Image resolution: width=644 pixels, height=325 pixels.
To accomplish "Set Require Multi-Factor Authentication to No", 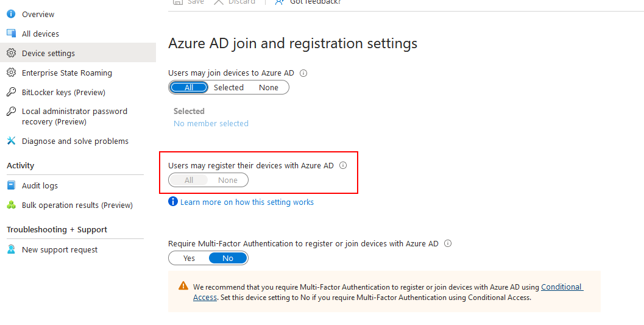I will click(228, 258).
